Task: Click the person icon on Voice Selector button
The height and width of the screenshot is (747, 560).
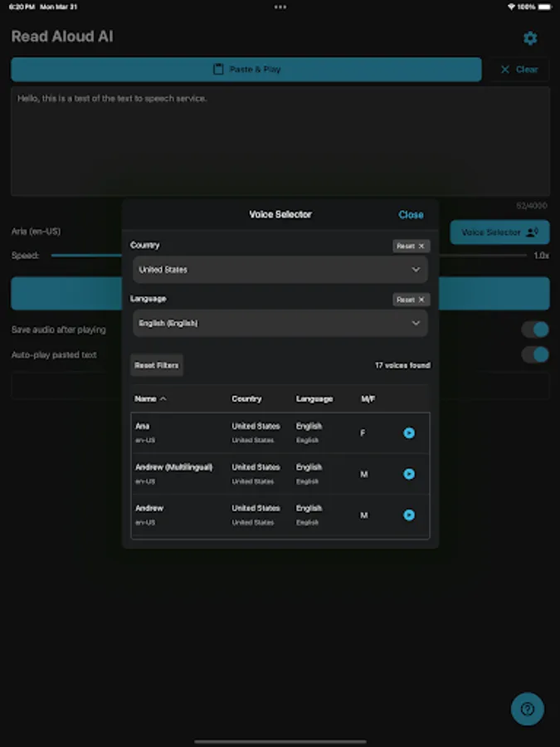Action: (532, 232)
